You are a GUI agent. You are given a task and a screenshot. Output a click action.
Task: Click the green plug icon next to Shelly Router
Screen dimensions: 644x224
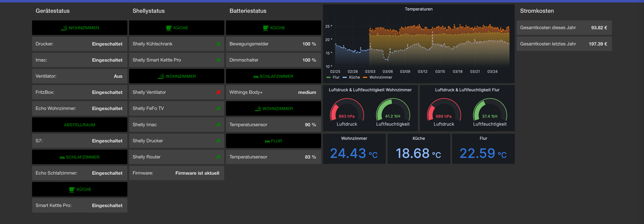218,157
